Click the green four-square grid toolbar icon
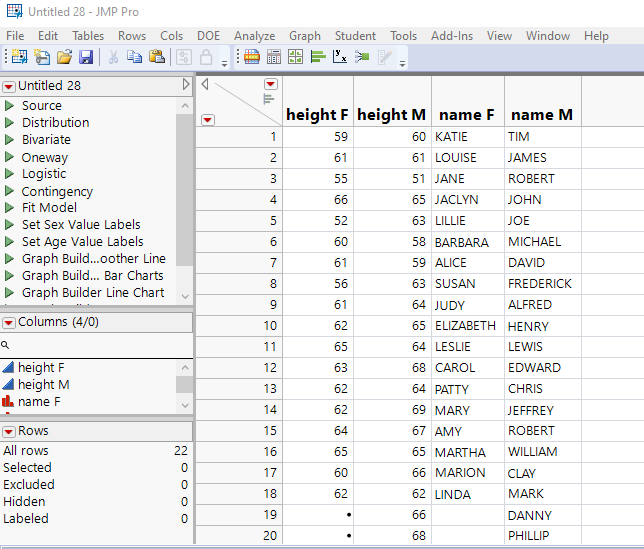The image size is (644, 549). coord(295,57)
